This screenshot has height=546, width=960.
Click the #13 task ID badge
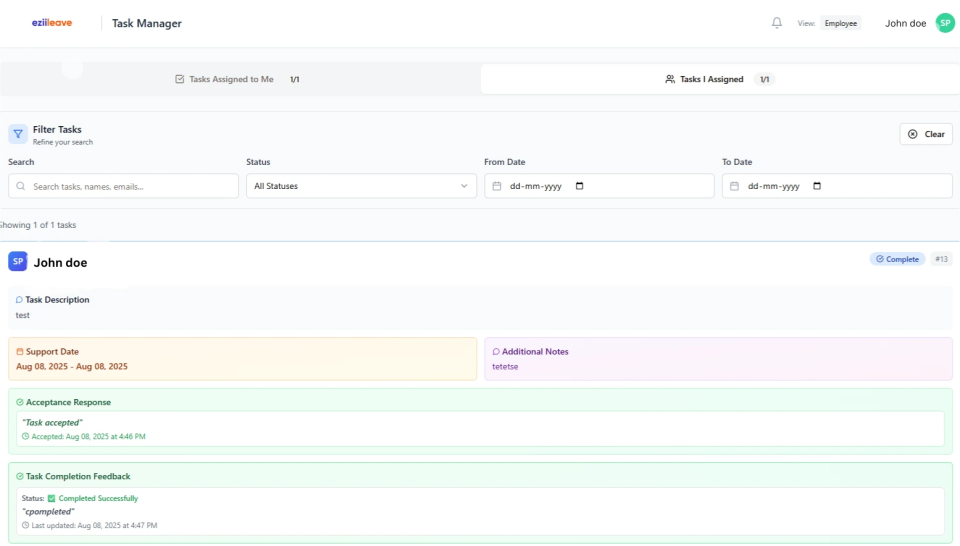point(941,259)
